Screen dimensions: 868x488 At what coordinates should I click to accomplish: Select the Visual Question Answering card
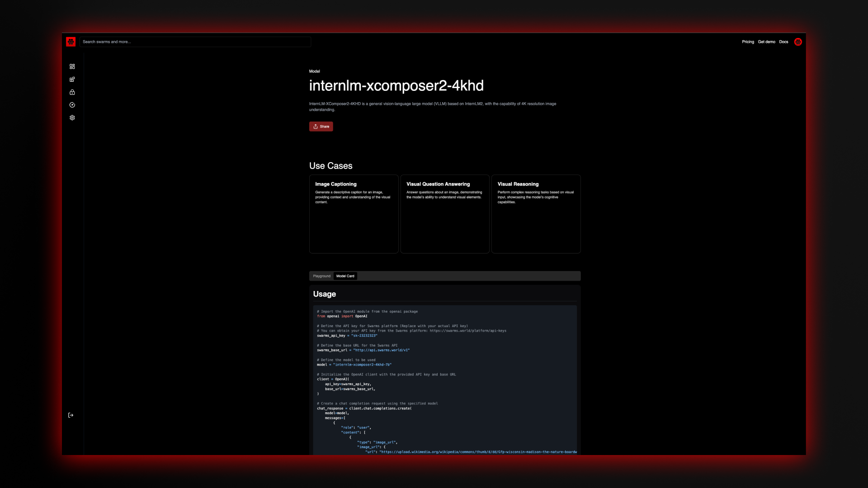pos(445,214)
